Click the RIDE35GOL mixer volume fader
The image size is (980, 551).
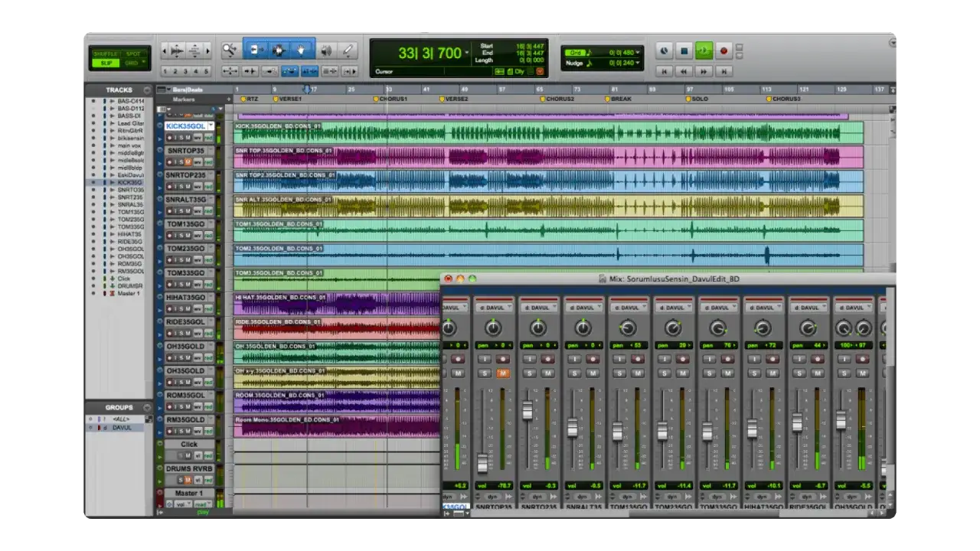pyautogui.click(x=797, y=422)
